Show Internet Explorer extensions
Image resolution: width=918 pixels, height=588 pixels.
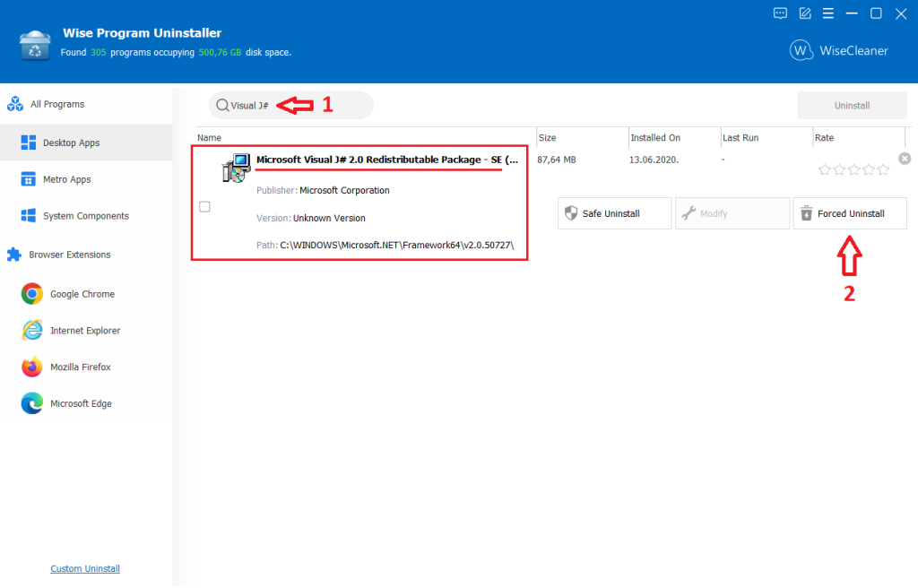86,331
